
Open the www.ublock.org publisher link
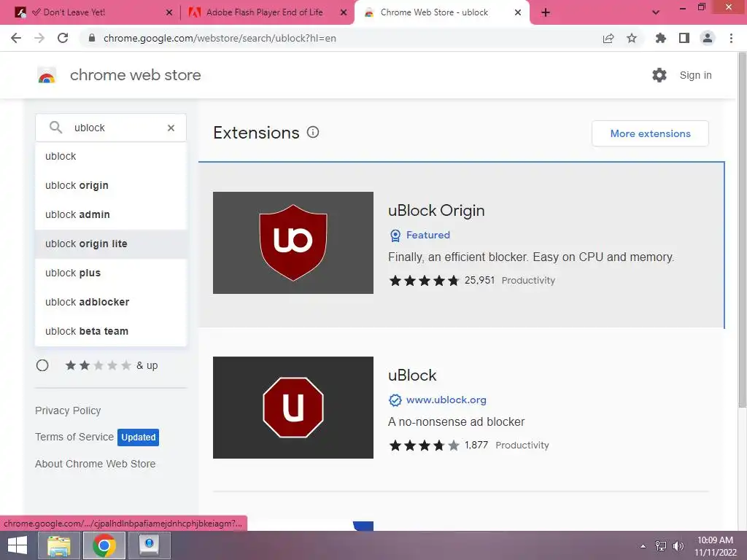pos(446,400)
